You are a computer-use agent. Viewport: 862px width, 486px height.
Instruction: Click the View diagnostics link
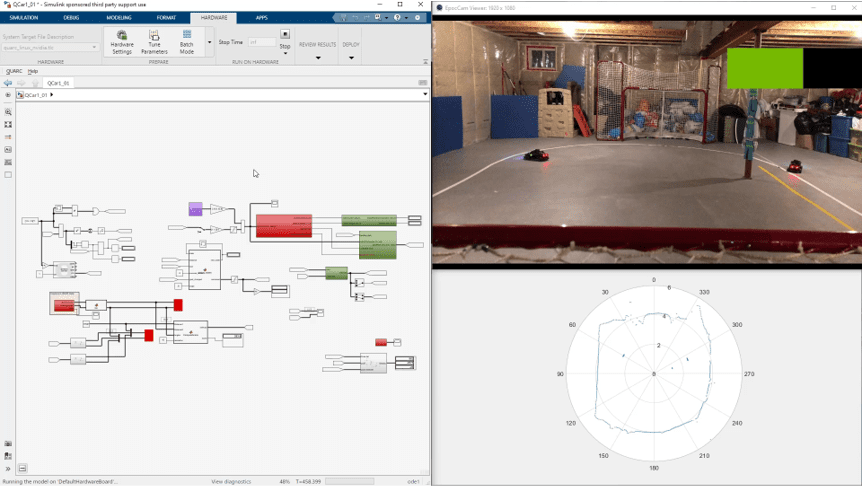click(x=231, y=481)
